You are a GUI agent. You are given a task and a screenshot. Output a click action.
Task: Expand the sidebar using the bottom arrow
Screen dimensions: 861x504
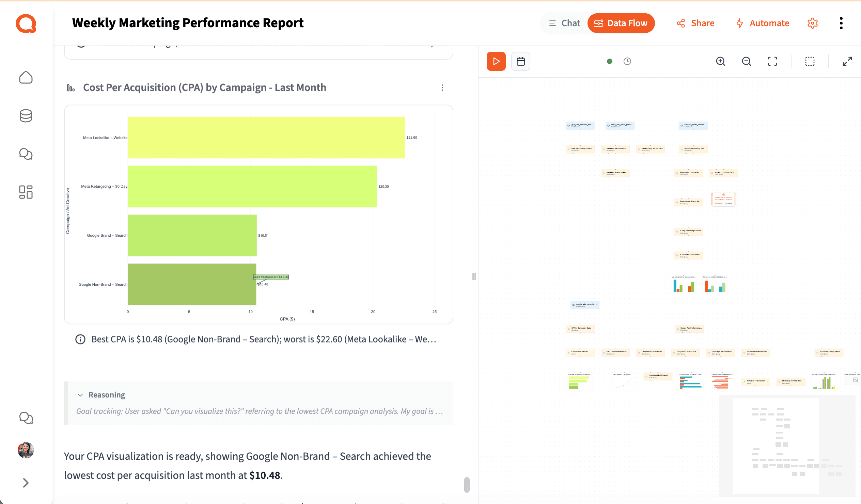[x=25, y=483]
